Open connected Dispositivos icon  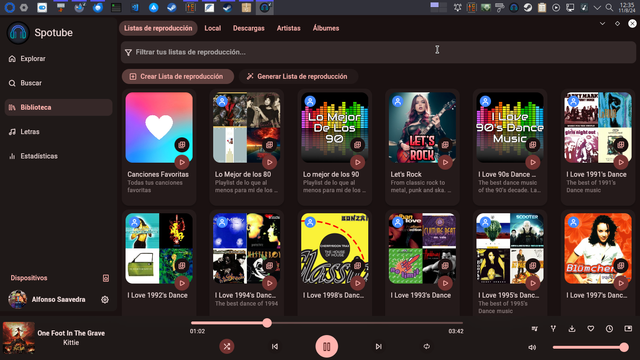[x=106, y=278]
